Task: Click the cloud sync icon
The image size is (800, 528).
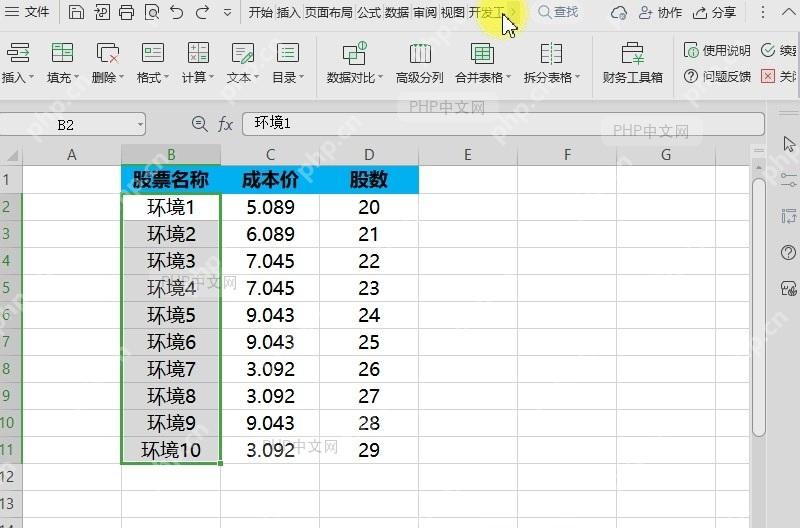Action: 619,12
